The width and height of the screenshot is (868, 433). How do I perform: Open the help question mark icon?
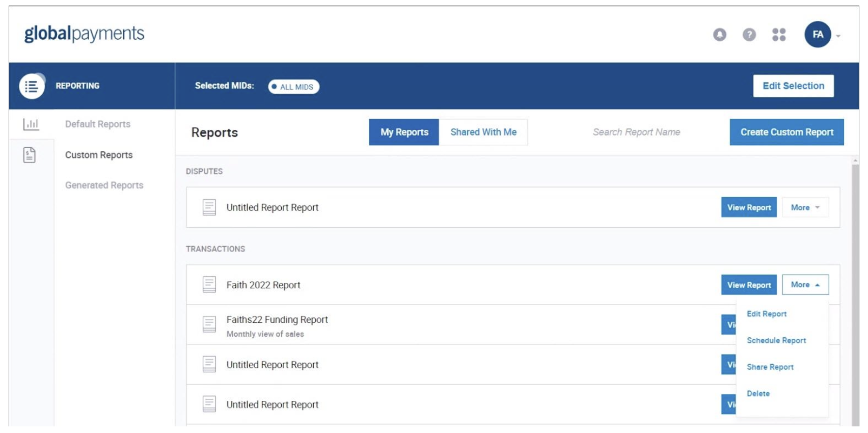click(749, 35)
